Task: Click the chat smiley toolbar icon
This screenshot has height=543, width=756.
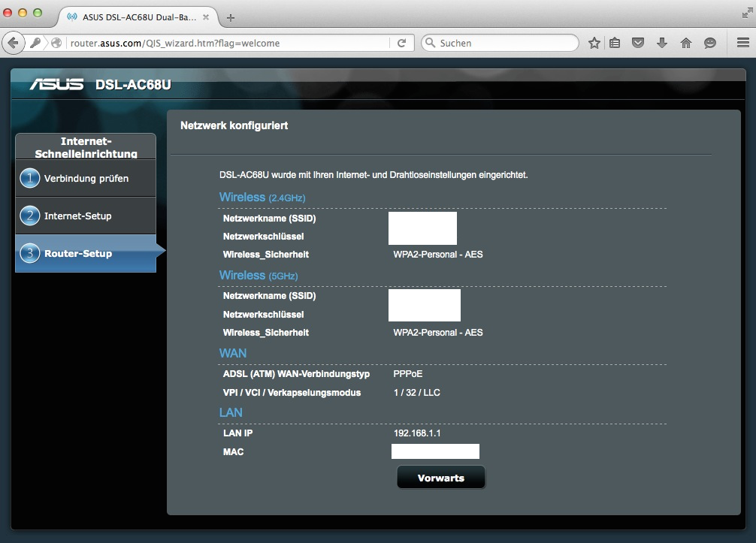Action: 709,44
